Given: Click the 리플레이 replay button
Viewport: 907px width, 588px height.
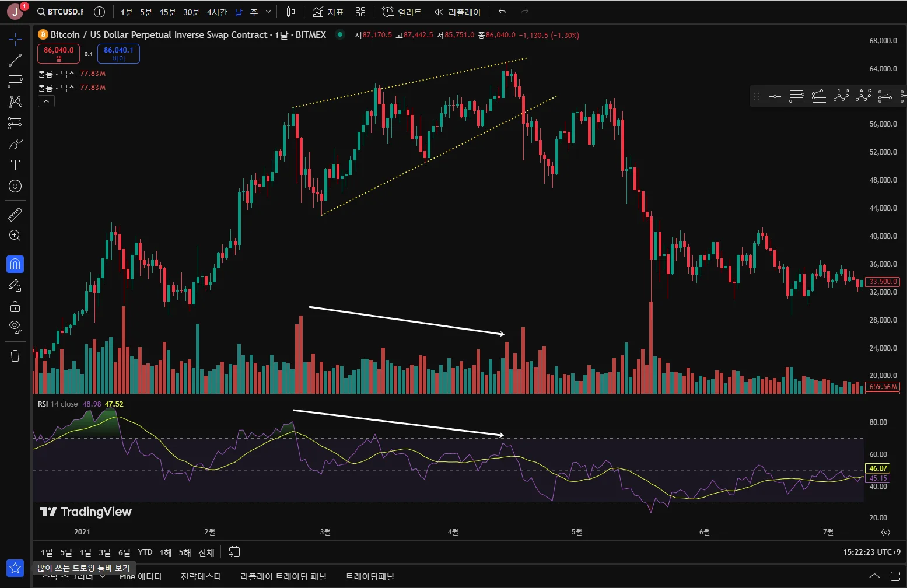Looking at the screenshot, I should pyautogui.click(x=457, y=12).
